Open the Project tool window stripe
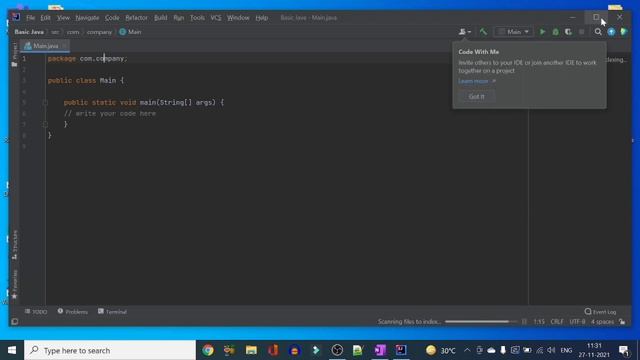 pyautogui.click(x=14, y=55)
